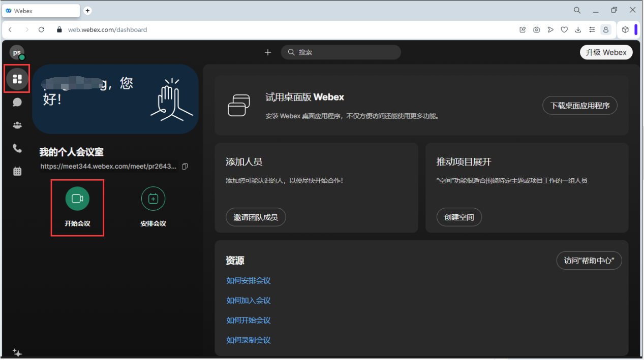Click the 开始会议 label

pos(77,223)
